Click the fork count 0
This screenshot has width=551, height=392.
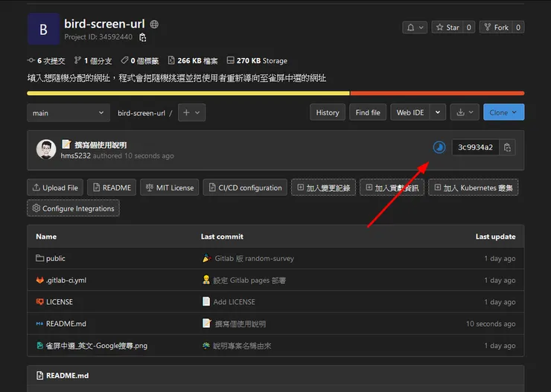coord(518,28)
